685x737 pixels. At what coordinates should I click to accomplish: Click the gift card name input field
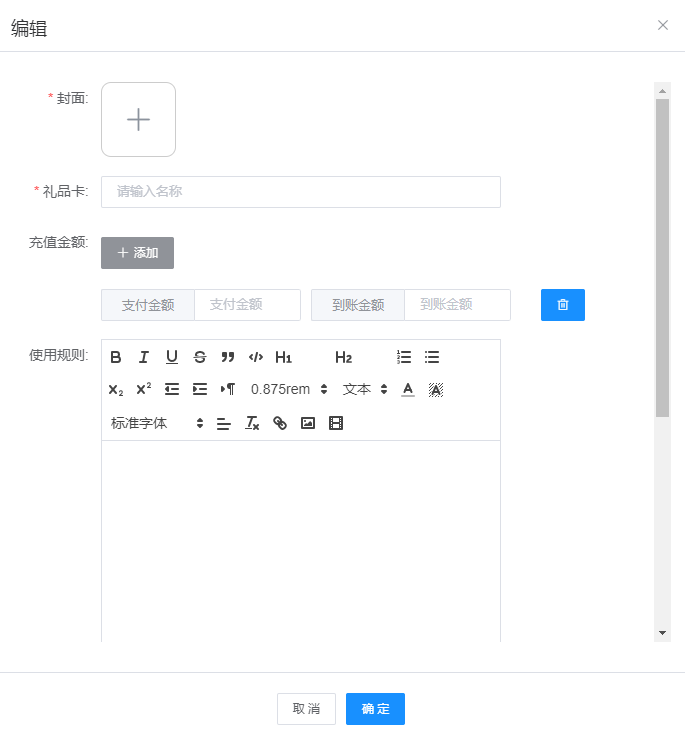(x=300, y=192)
